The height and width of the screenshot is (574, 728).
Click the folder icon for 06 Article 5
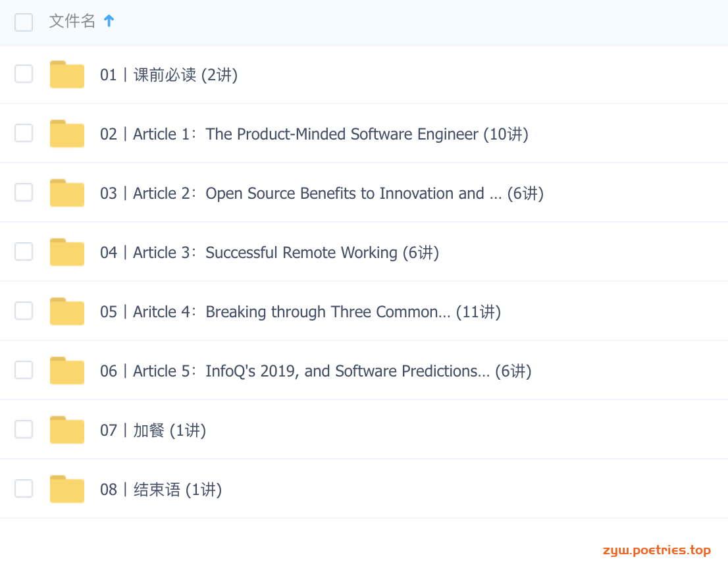(x=67, y=370)
